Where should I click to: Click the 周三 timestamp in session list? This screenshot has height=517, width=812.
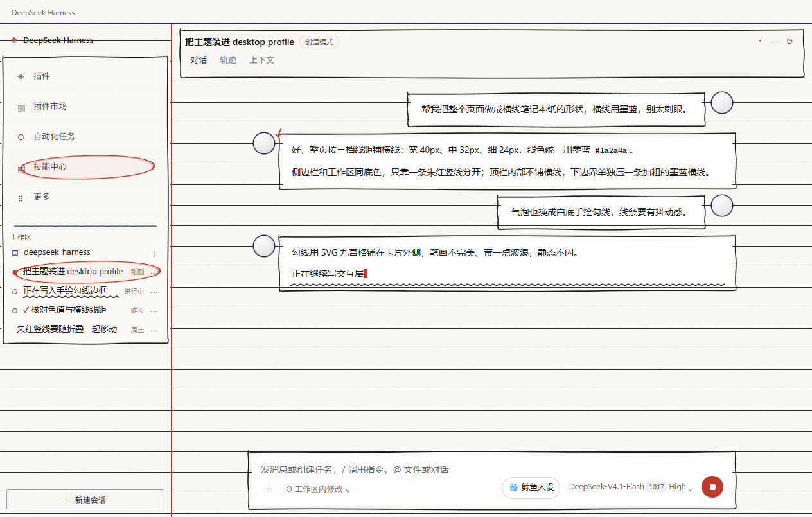pyautogui.click(x=137, y=330)
